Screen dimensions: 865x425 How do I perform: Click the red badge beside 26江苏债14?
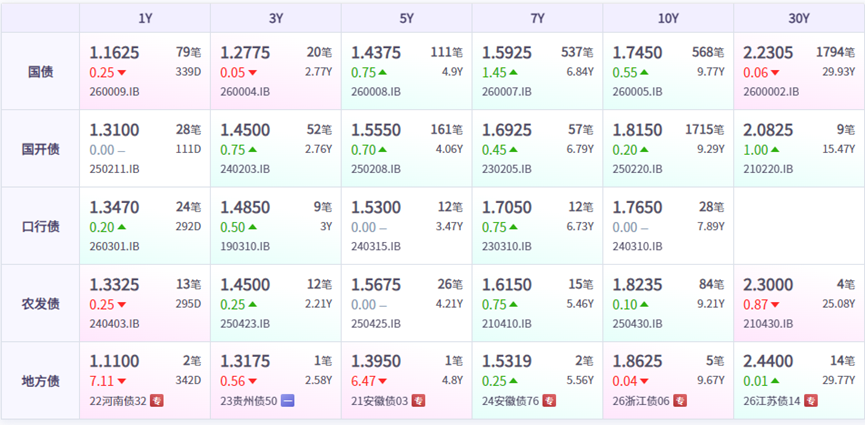(811, 401)
